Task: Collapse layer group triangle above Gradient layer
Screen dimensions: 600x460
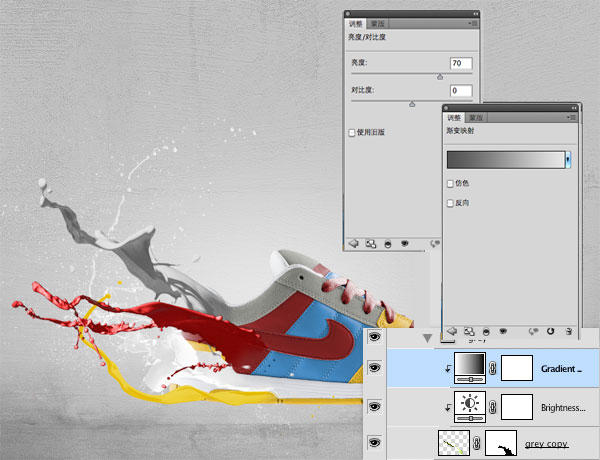Action: coord(427,338)
